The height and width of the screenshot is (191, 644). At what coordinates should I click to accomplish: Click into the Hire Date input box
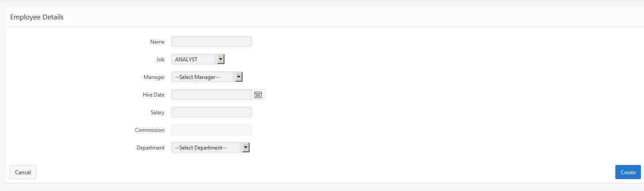[211, 94]
